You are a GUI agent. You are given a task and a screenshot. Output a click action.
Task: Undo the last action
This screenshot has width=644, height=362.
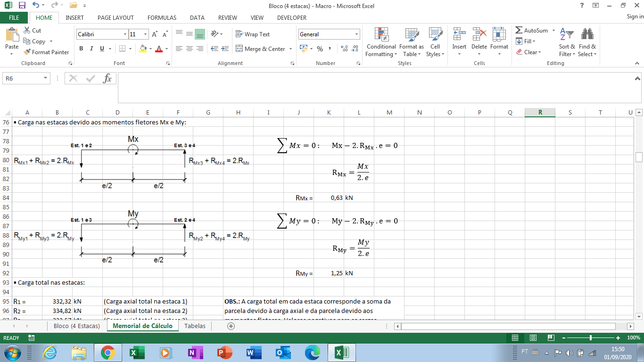(x=36, y=6)
